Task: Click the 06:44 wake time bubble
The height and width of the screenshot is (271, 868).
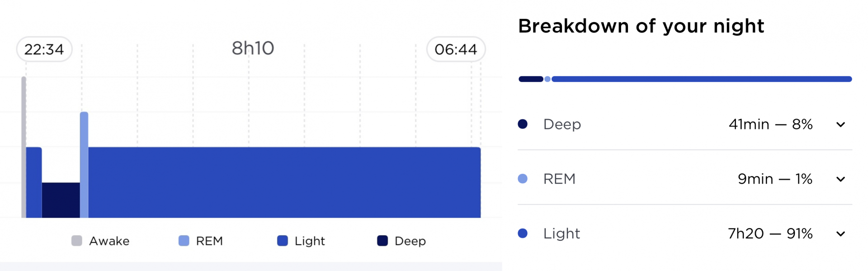Action: click(456, 49)
